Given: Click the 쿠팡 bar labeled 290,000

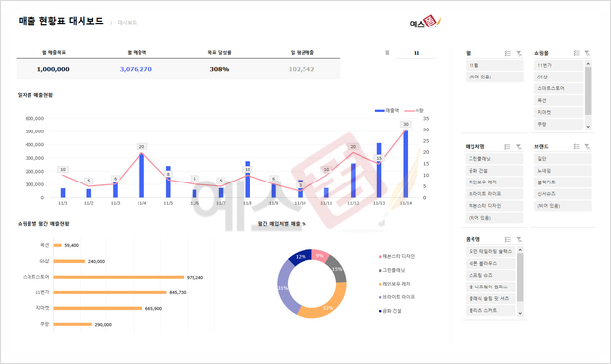Looking at the screenshot, I should 73,324.
